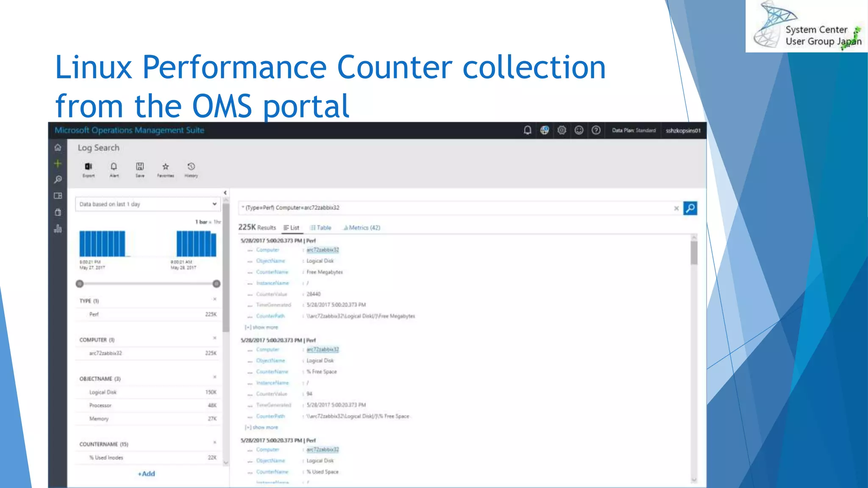
Task: Click 'Free Megabytes' counter value text
Action: (325, 272)
